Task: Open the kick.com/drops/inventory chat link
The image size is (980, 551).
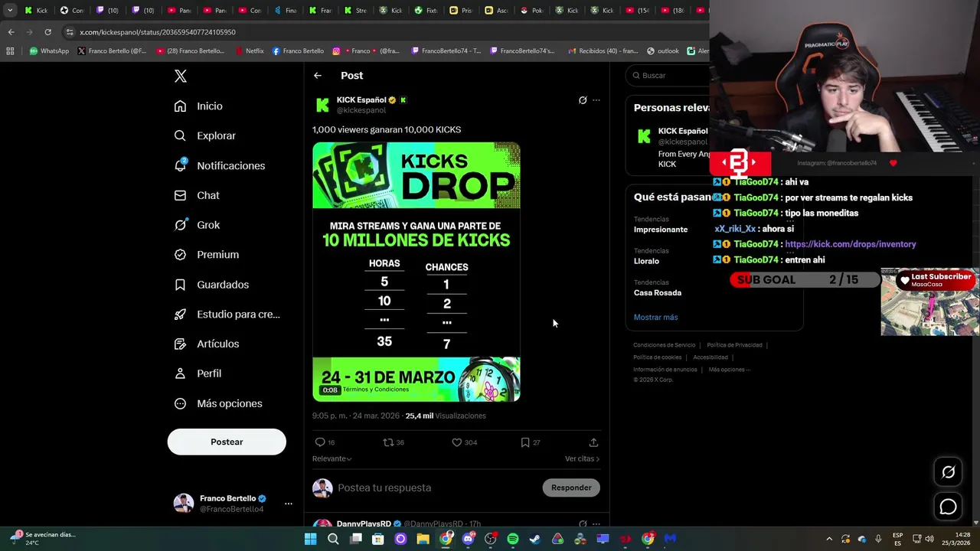Action: 850,244
